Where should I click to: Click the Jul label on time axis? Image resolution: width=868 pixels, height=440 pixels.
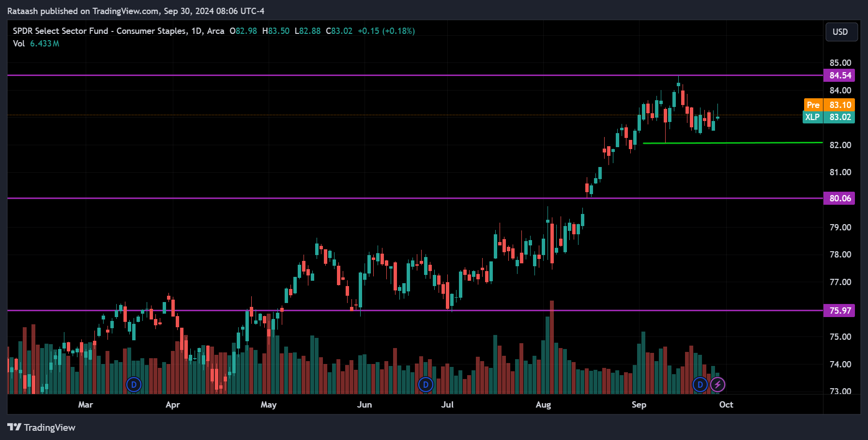tap(447, 405)
